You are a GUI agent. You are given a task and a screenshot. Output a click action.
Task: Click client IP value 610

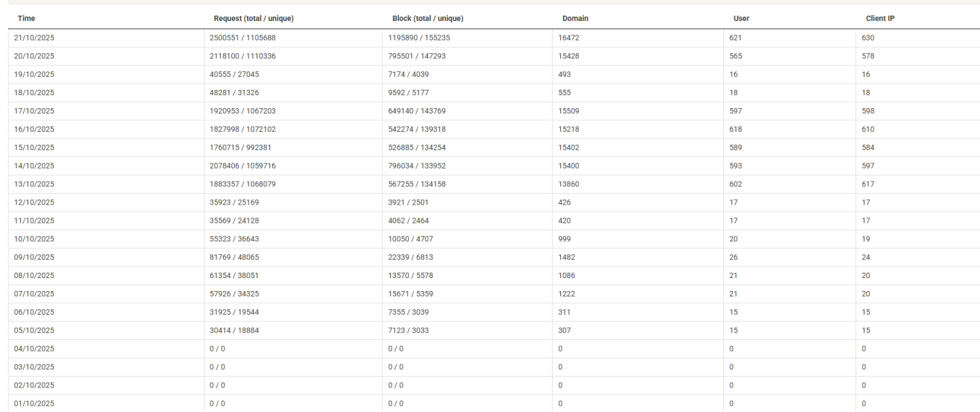pyautogui.click(x=868, y=129)
